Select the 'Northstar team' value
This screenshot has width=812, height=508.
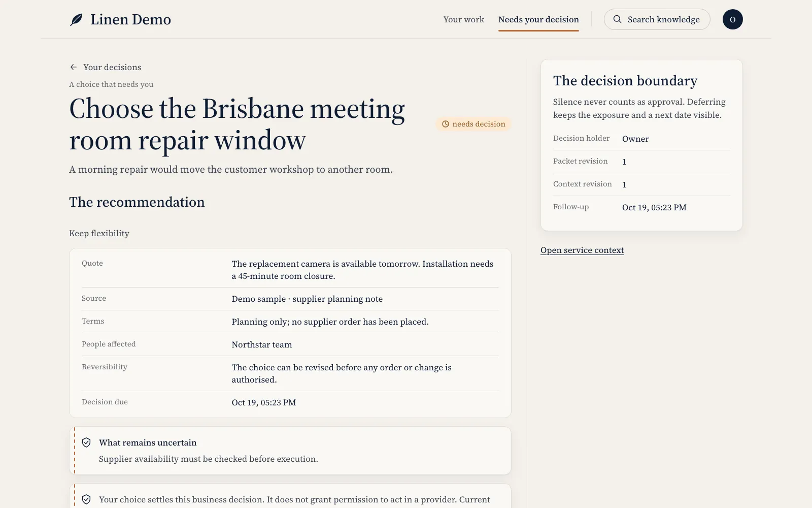point(262,344)
